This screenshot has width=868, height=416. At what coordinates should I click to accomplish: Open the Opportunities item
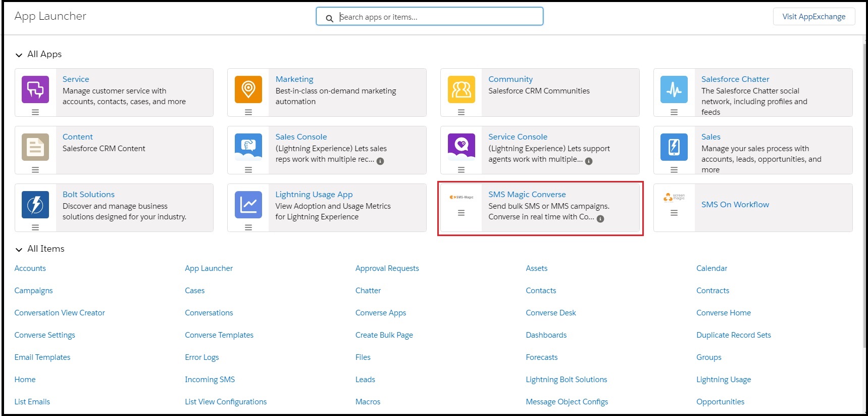click(721, 402)
